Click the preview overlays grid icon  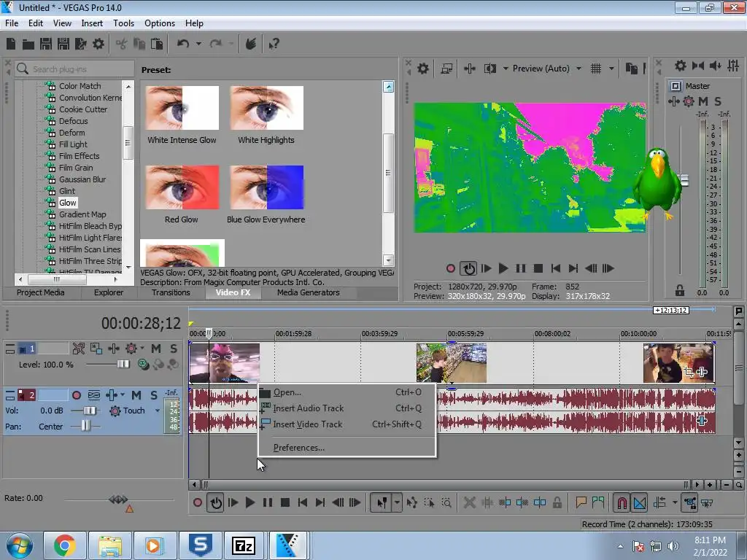(x=596, y=69)
